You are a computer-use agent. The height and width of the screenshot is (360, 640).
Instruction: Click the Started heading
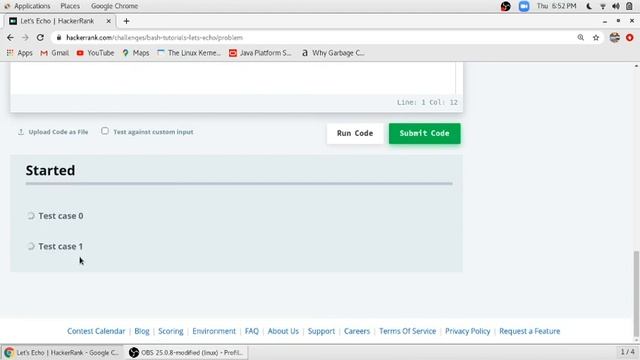click(x=50, y=170)
